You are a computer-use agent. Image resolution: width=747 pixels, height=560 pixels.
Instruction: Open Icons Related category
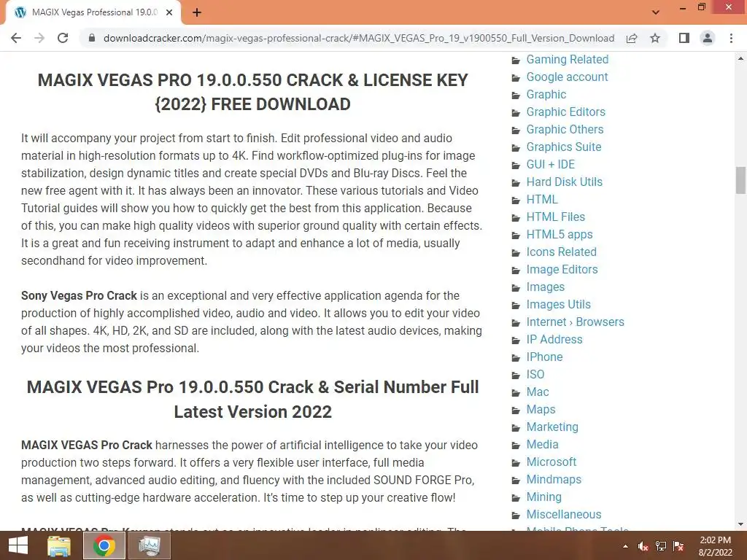[x=561, y=252]
